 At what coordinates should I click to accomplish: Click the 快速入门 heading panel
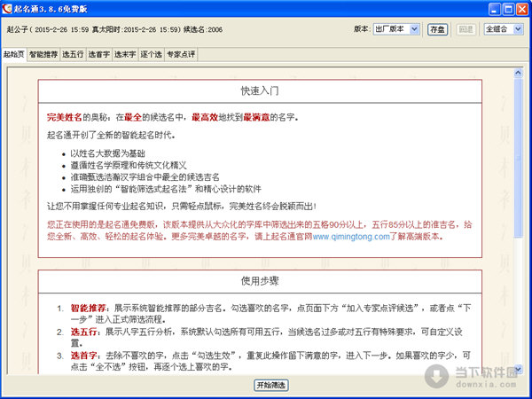[259, 90]
